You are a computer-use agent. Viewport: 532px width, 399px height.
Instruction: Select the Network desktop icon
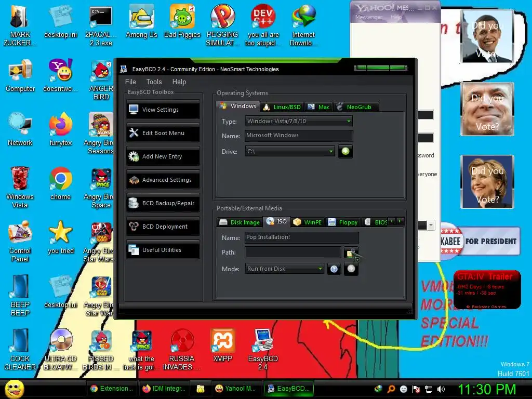[x=20, y=129]
